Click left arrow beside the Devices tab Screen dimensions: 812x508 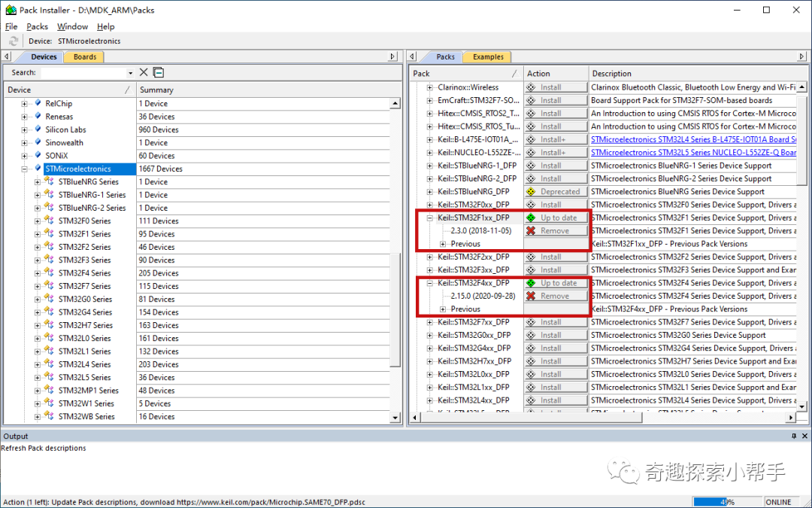7,56
